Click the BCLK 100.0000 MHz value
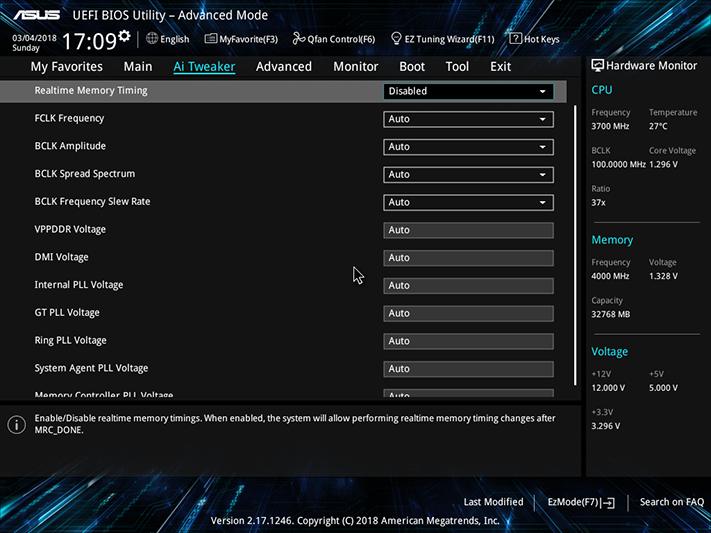Viewport: 711px width, 533px height. pos(618,164)
